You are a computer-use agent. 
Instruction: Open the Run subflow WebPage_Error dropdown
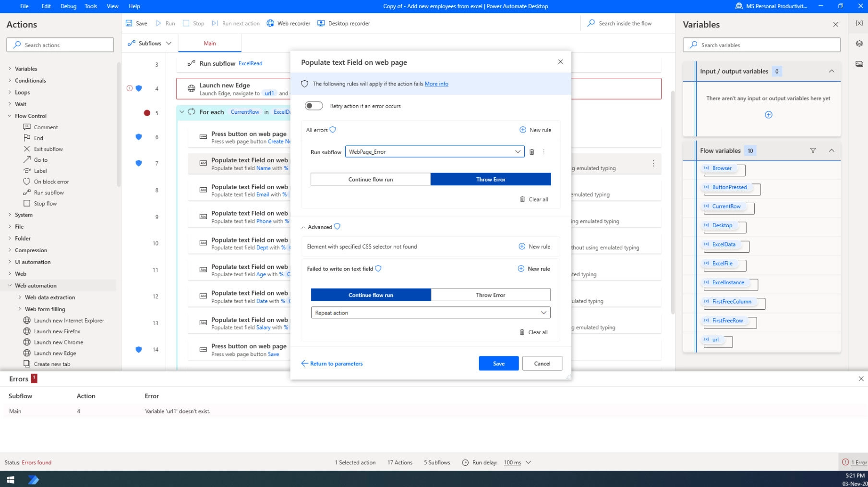pyautogui.click(x=518, y=152)
